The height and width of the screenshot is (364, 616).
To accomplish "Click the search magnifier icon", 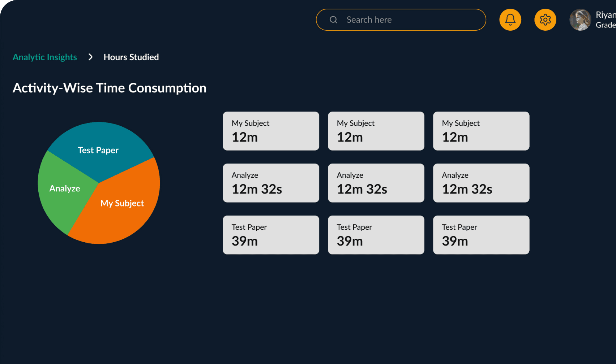I will [x=333, y=20].
